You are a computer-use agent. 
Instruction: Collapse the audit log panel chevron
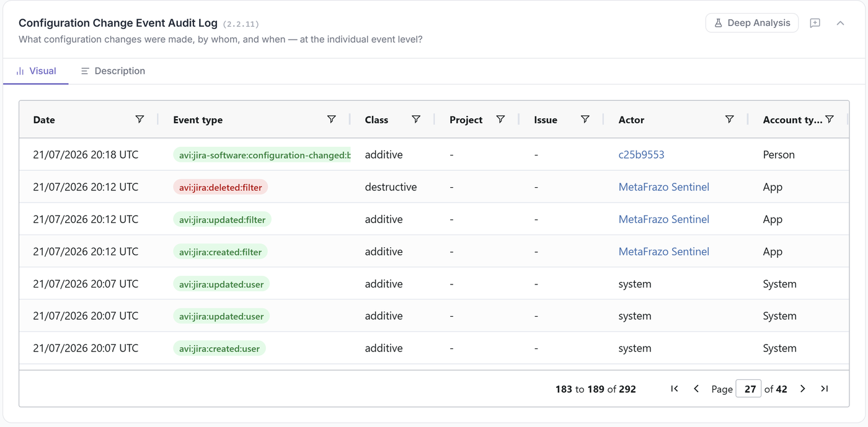point(841,23)
